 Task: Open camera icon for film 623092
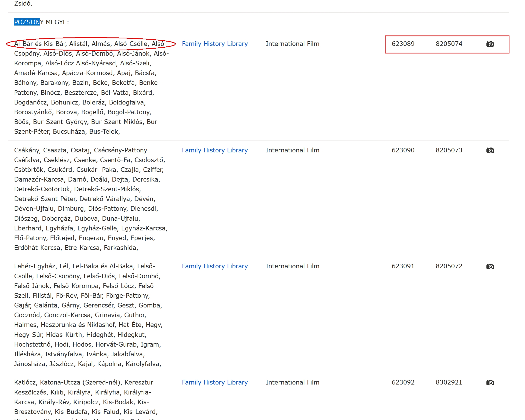click(x=490, y=383)
